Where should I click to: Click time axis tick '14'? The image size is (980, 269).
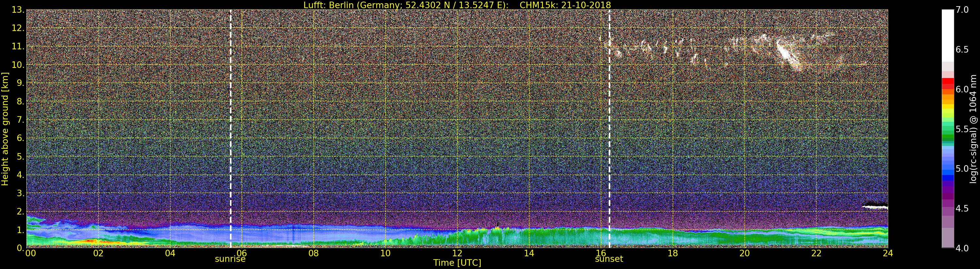529,253
